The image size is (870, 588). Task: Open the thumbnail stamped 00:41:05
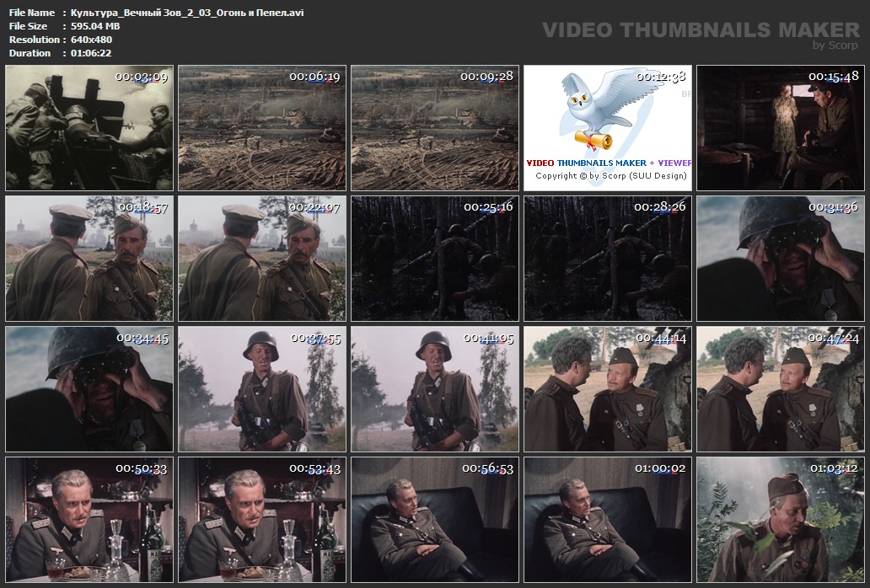tap(435, 389)
